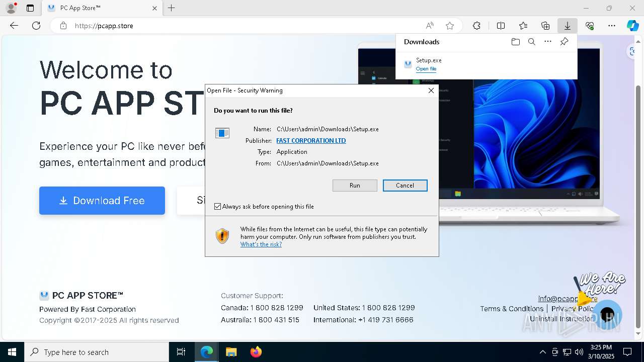The height and width of the screenshot is (362, 644).
Task: Open the Windows Start menu
Action: 12,352
